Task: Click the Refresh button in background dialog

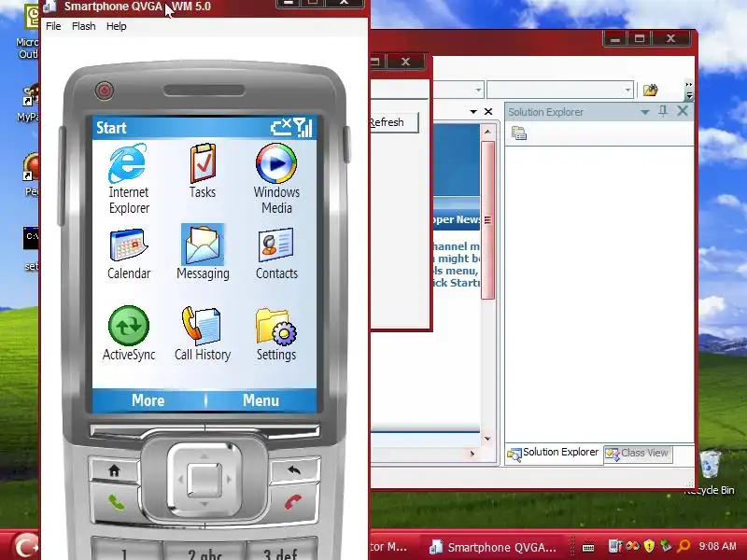Action: pos(394,122)
